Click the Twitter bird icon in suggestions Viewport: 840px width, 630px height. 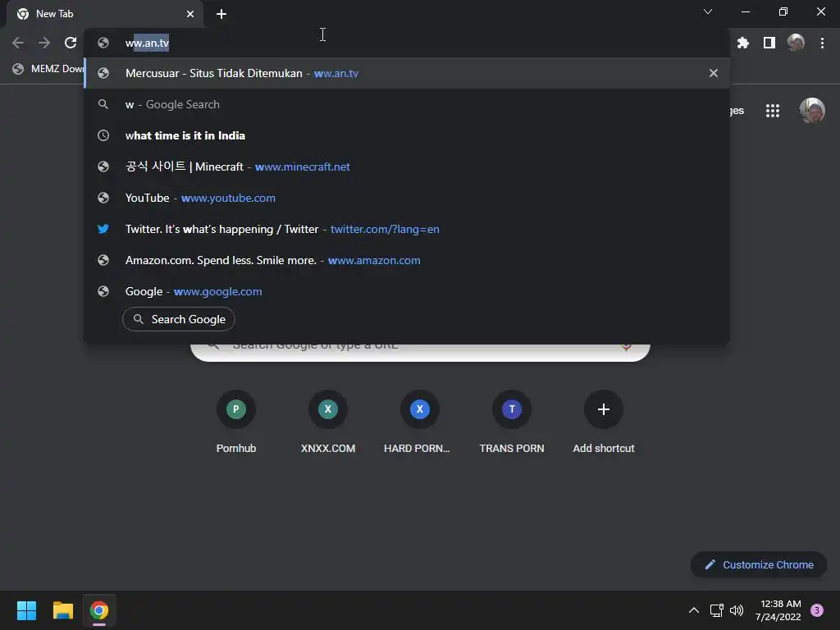tap(103, 230)
